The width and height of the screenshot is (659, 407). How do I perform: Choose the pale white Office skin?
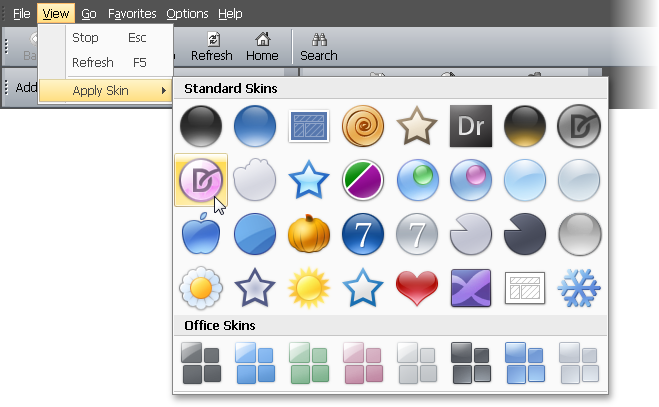[x=579, y=363]
